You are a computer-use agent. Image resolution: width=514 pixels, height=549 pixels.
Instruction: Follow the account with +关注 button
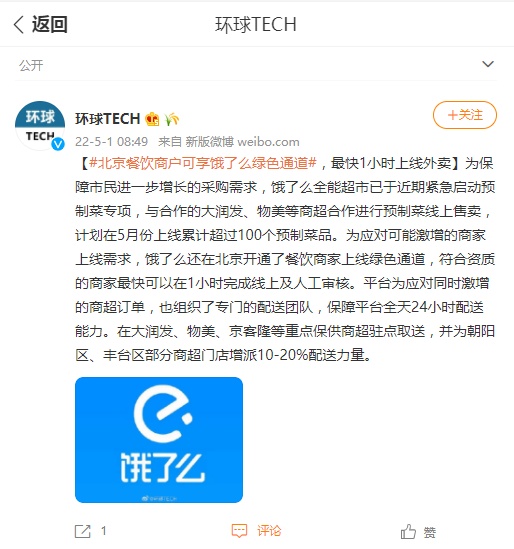(x=465, y=115)
